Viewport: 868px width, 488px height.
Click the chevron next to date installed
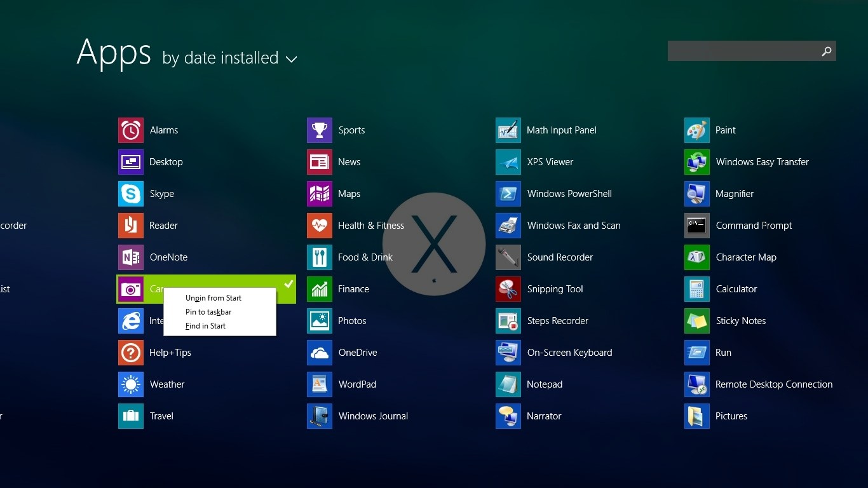(x=291, y=59)
